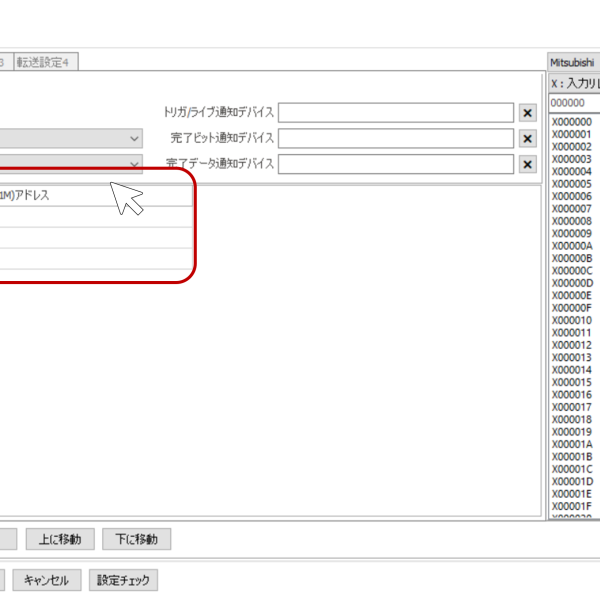Click the 完了データ通知デバイス input field
This screenshot has height=600, width=600.
(x=396, y=164)
